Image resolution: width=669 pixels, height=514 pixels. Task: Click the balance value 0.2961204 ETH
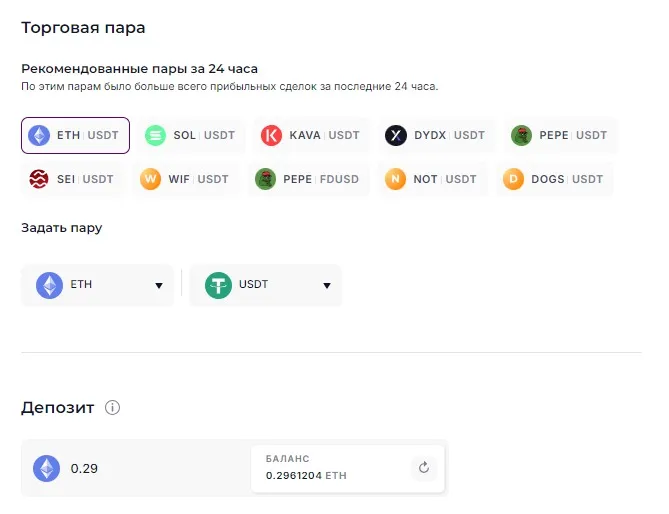pyautogui.click(x=306, y=476)
